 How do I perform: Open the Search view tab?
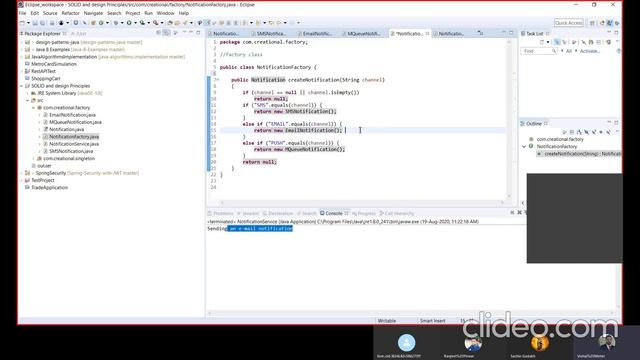[x=307, y=213]
